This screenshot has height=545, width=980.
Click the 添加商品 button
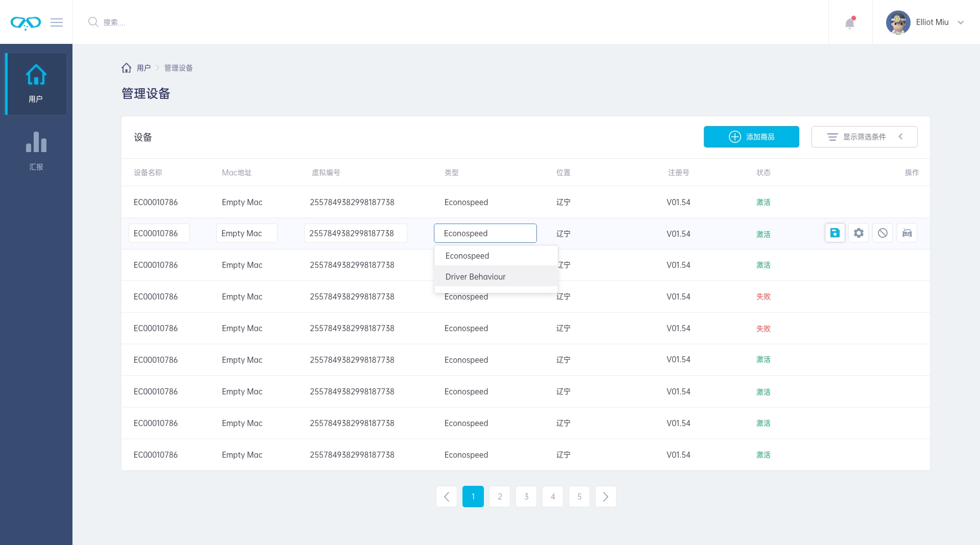[x=751, y=137]
